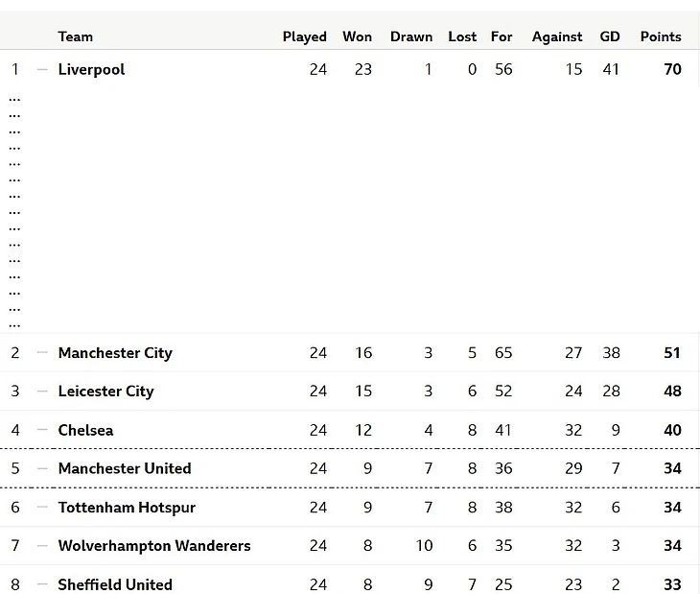Click the dash icon next to Chelsea
This screenshot has width=700, height=594.
click(42, 430)
